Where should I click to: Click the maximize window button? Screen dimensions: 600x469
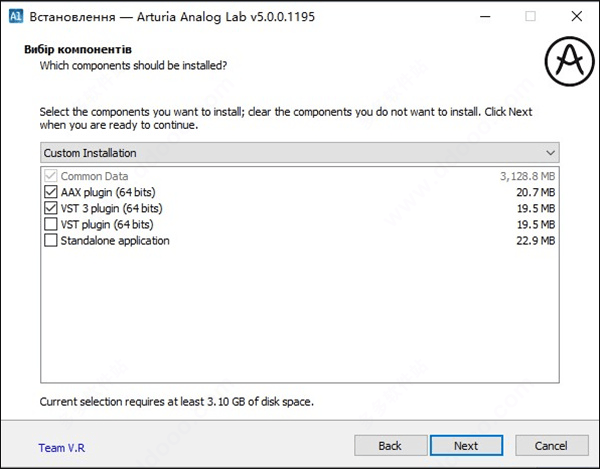coord(530,16)
